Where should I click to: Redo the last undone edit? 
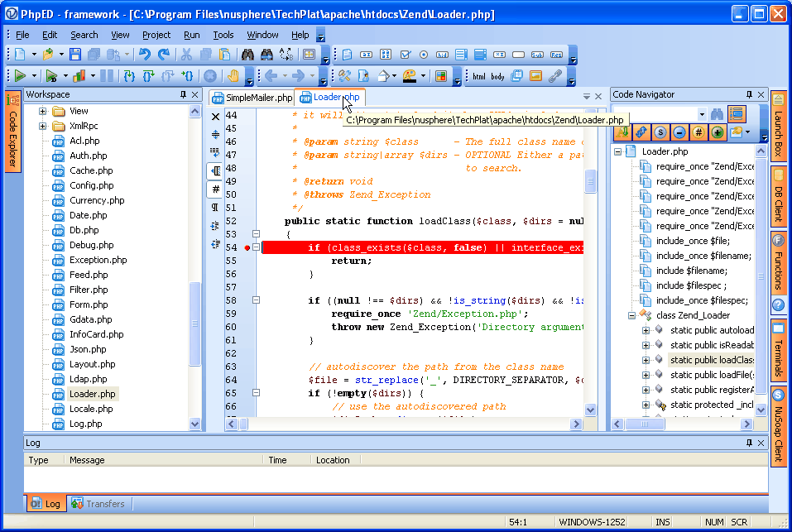164,55
